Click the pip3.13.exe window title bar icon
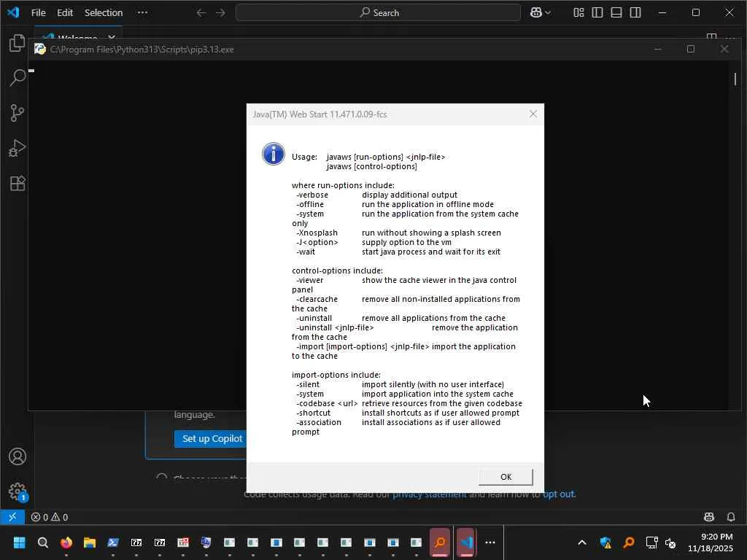747x560 pixels. (40, 49)
